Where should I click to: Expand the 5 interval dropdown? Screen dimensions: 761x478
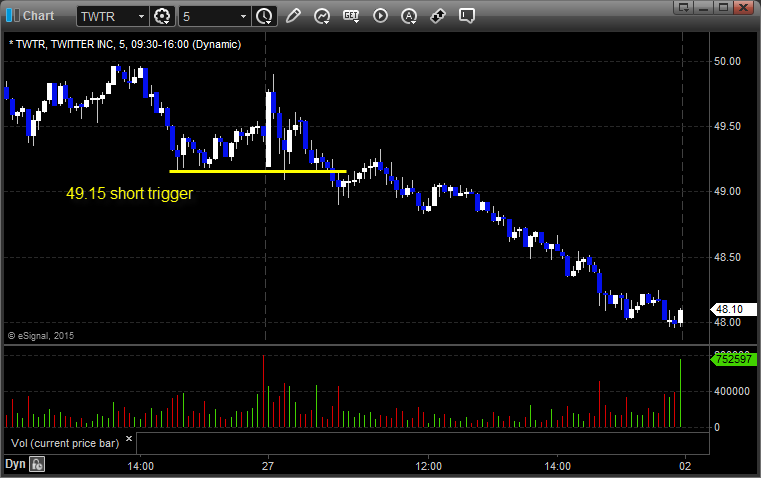point(244,16)
